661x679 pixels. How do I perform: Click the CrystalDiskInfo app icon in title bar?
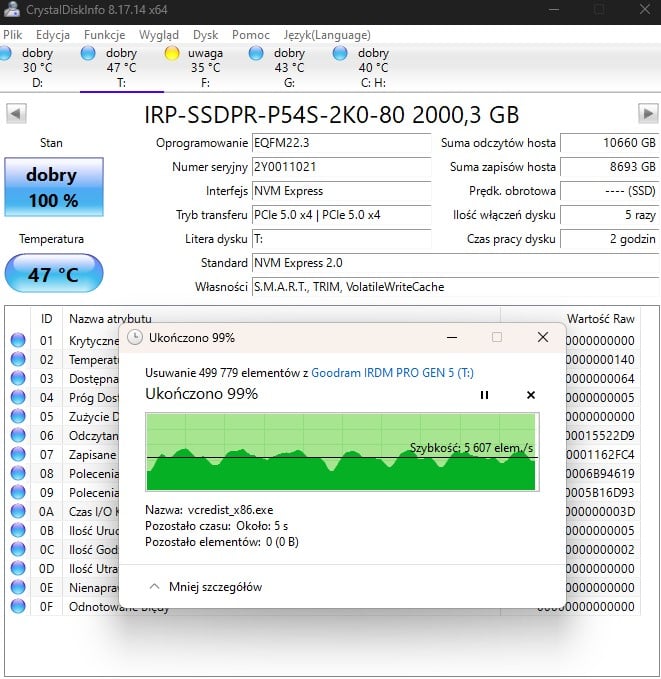point(12,10)
